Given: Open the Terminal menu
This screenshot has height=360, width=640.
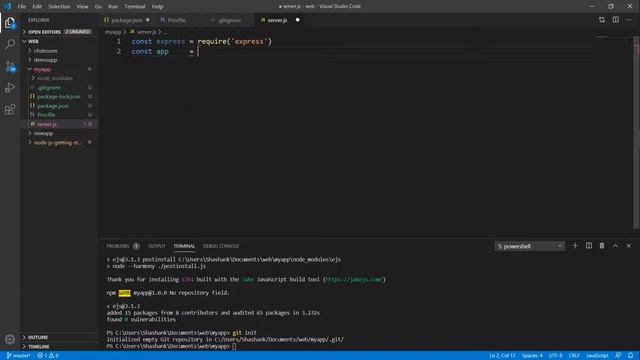Looking at the screenshot, I should tap(135, 7).
